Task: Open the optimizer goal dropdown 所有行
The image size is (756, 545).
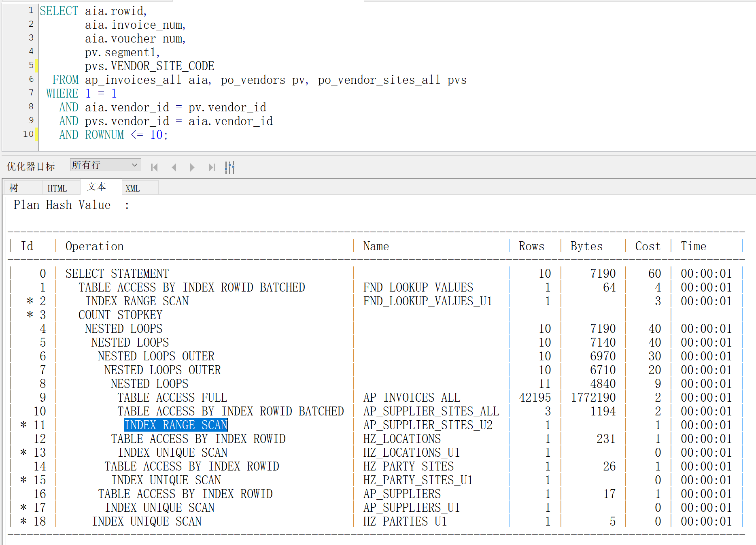Action: tap(105, 165)
